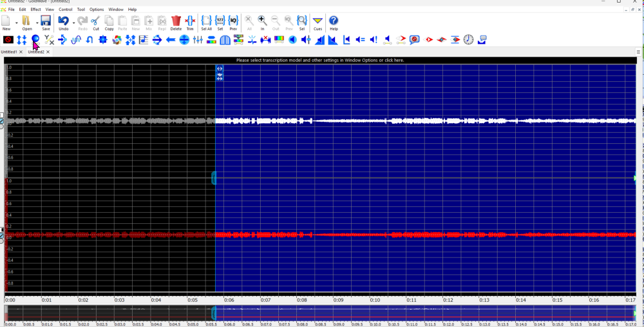Close the Untitled1 tab
This screenshot has height=327, width=644.
[21, 52]
